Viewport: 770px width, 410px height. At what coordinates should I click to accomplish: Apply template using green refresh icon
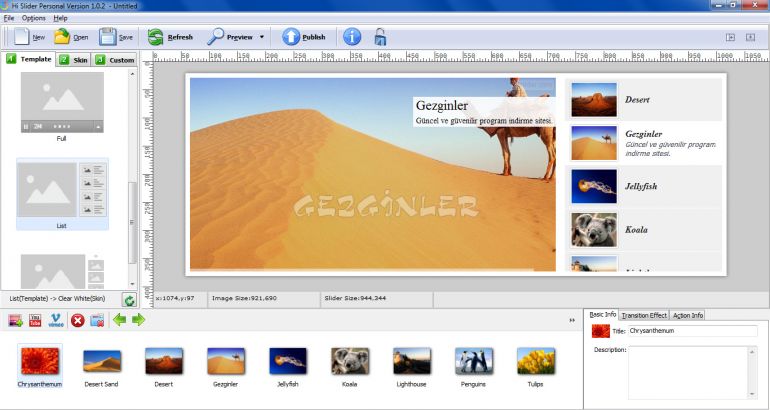pos(129,300)
